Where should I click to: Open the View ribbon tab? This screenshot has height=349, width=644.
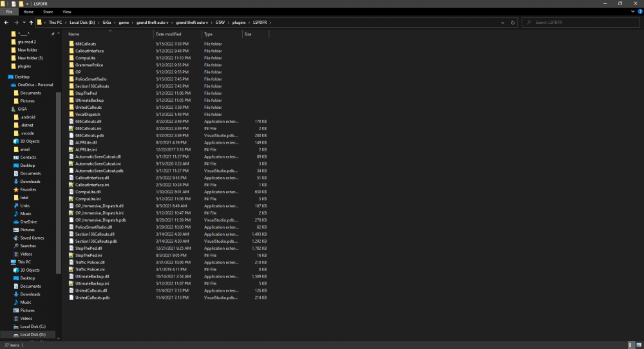66,12
